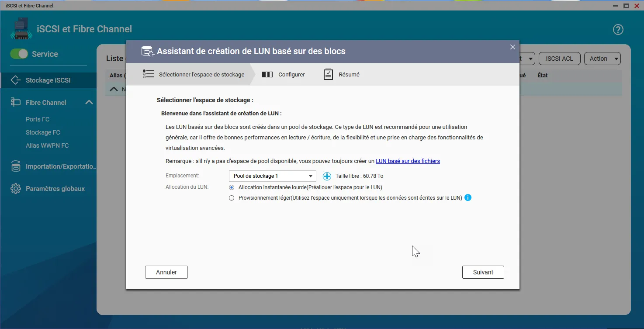This screenshot has width=644, height=329.
Task: Close the LUN creation wizard dialog
Action: coord(512,47)
